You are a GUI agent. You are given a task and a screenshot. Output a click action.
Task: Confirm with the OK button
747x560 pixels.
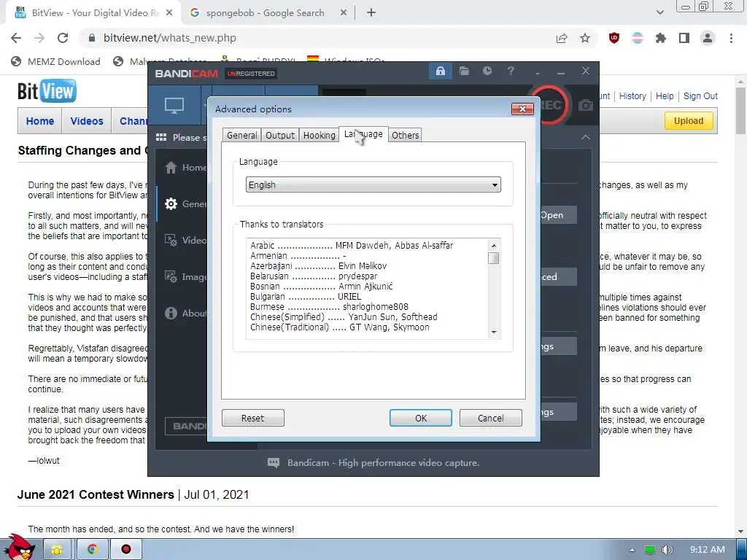(421, 418)
